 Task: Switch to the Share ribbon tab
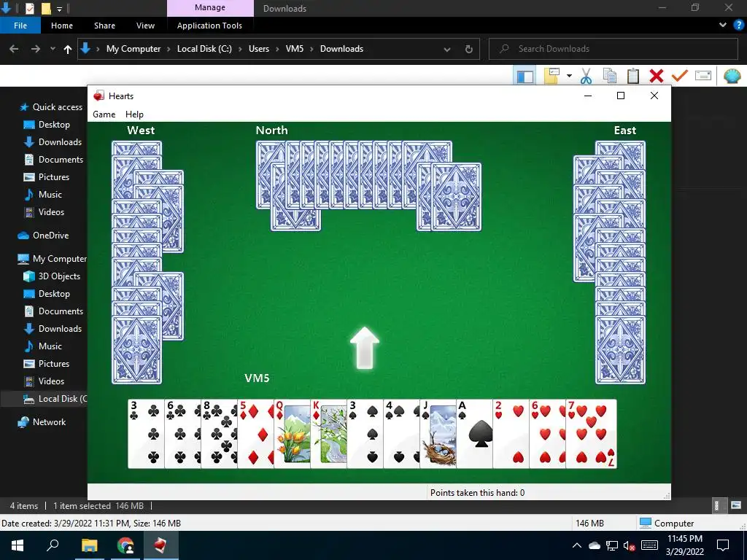click(104, 26)
